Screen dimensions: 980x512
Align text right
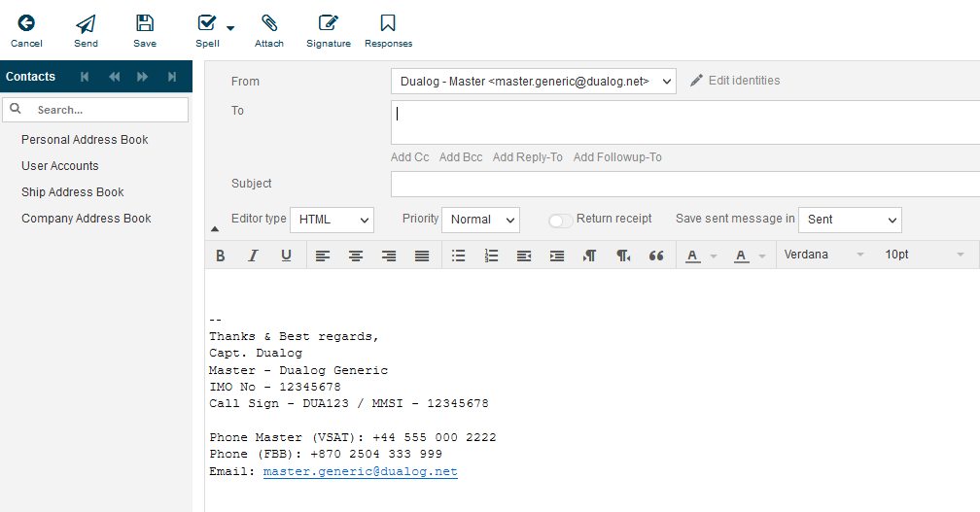coord(389,256)
